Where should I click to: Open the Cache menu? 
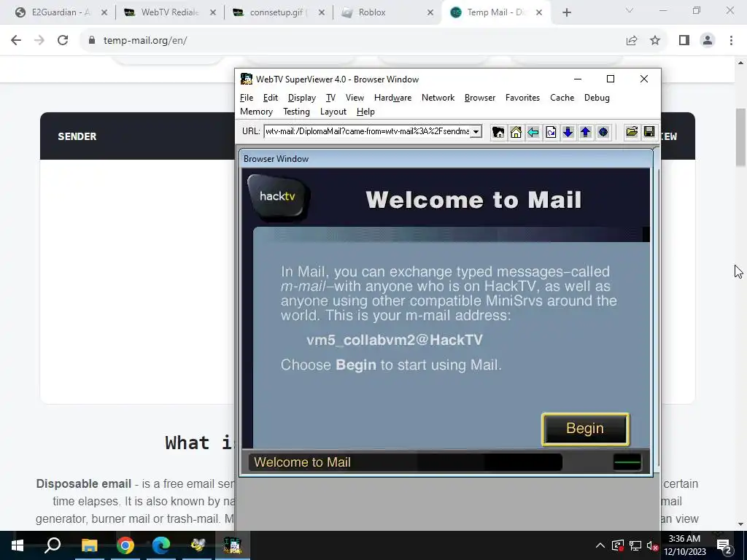pos(562,98)
